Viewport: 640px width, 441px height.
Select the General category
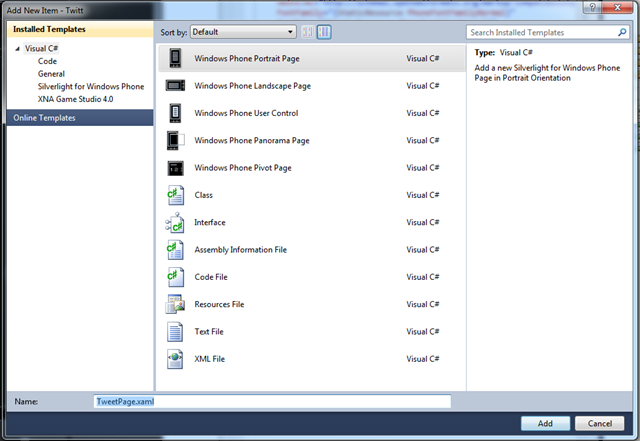51,74
